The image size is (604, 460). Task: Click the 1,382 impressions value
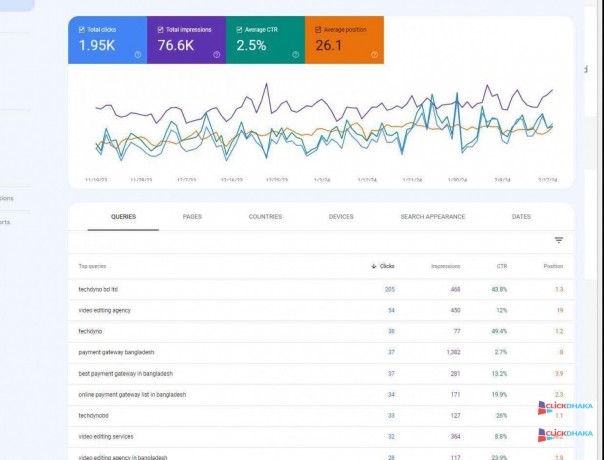click(453, 353)
